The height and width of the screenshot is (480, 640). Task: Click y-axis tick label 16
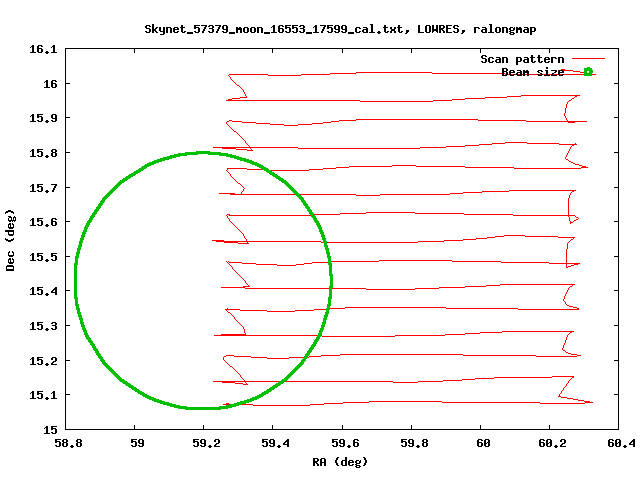[50, 84]
